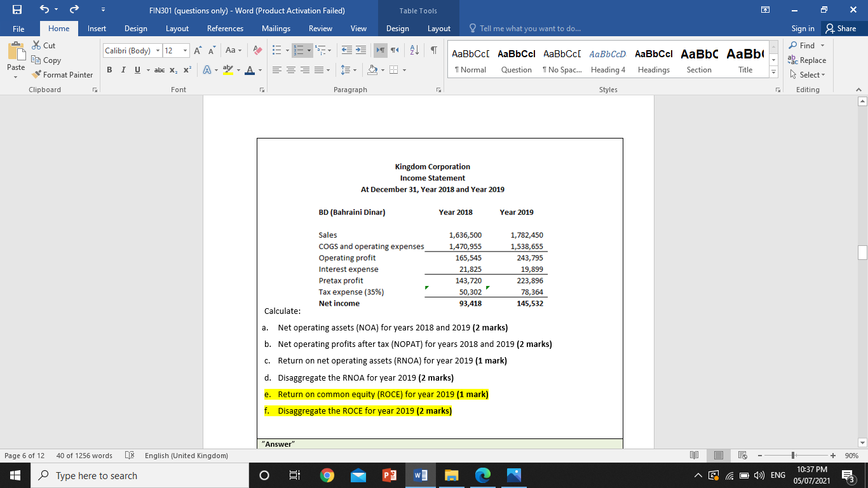
Task: Apply the Title style
Action: (x=745, y=60)
